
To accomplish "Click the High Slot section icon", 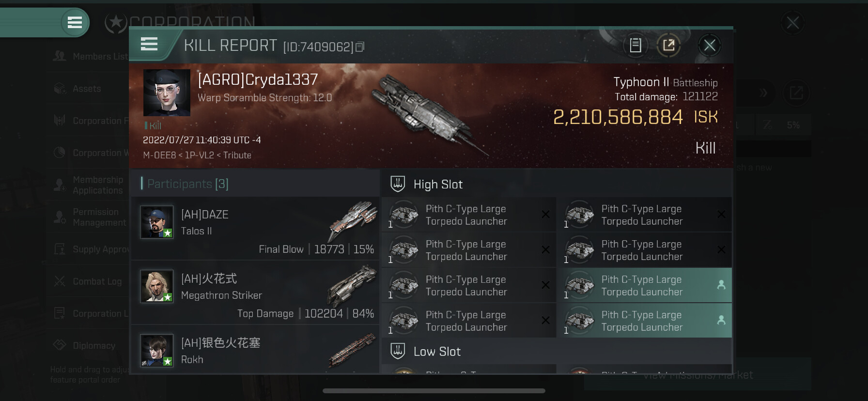I will [x=398, y=184].
